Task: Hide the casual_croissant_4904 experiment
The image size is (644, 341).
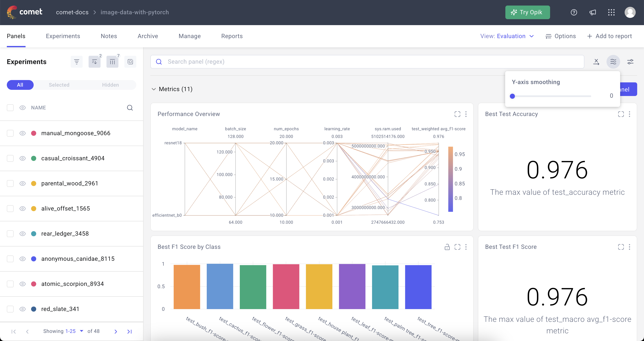Action: point(23,158)
